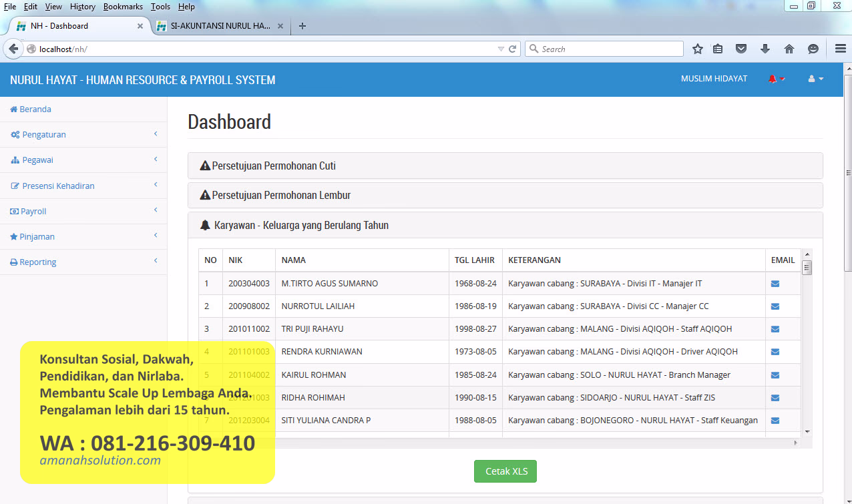Expand the Pegawai sidebar menu
This screenshot has height=504, width=852.
click(83, 160)
